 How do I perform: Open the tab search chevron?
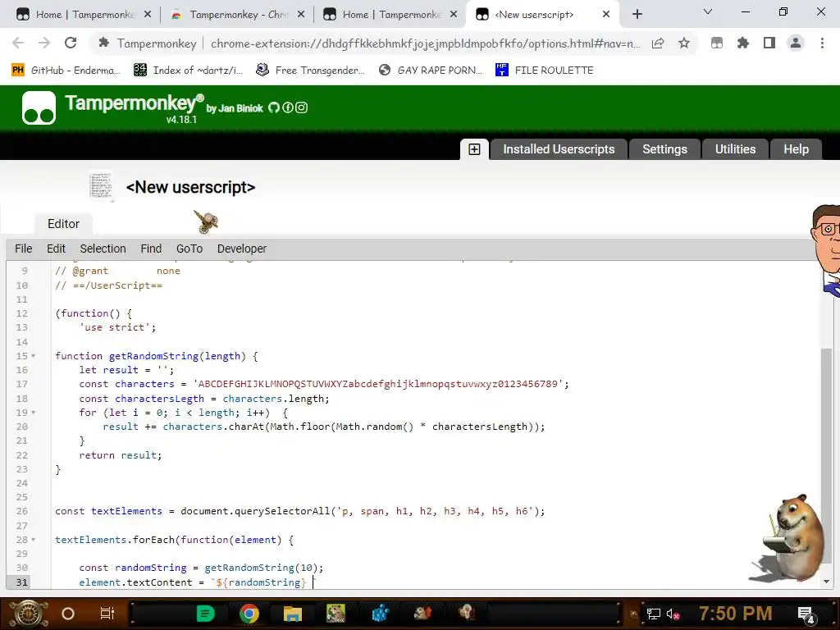pyautogui.click(x=708, y=11)
